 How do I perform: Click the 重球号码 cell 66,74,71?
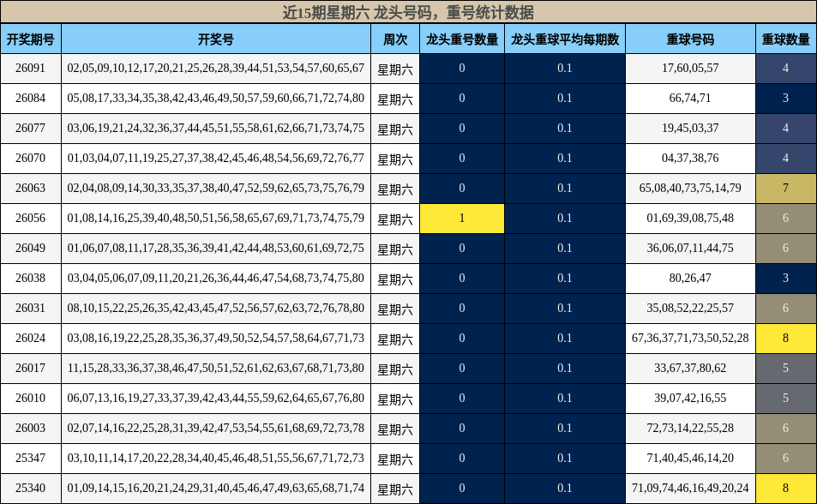coord(690,97)
